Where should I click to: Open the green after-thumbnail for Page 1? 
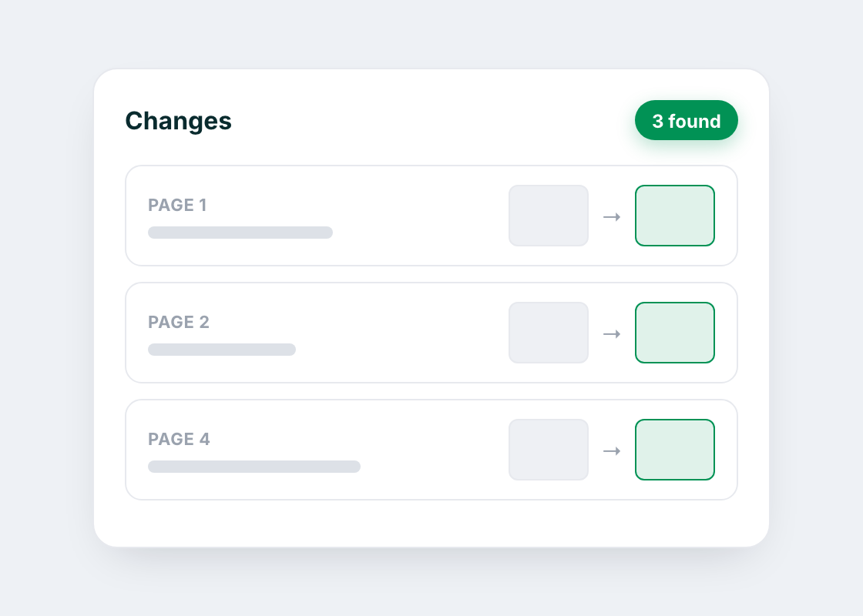pyautogui.click(x=675, y=216)
